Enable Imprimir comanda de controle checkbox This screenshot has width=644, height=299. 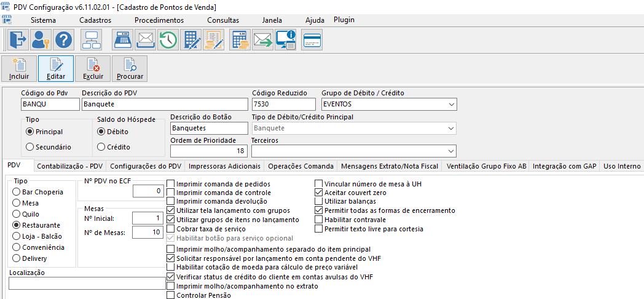(170, 193)
